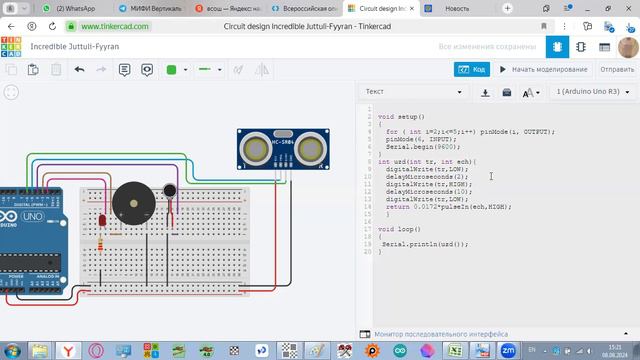This screenshot has height=360, width=640.
Task: Expand serial monitor with arrow
Action: pos(626,333)
